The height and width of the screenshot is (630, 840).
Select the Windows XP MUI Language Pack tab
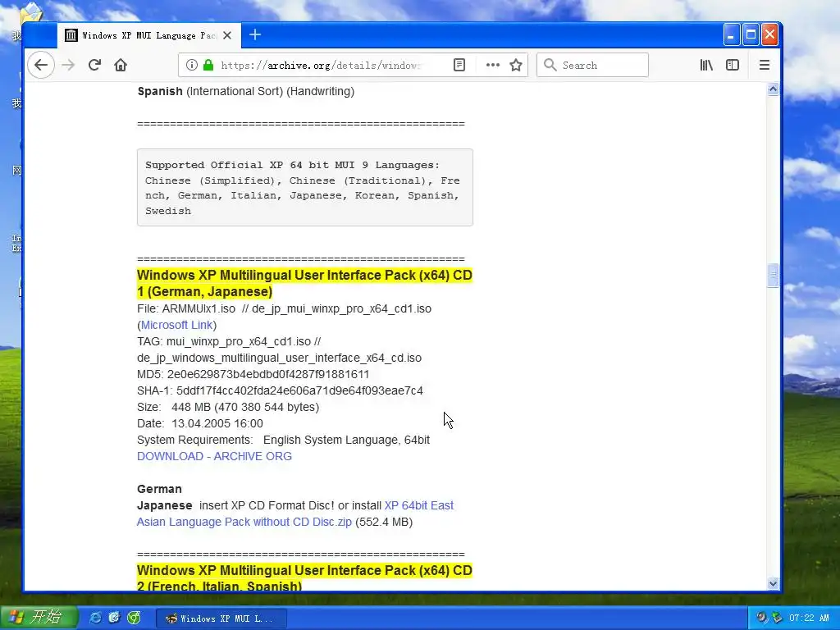pos(149,35)
